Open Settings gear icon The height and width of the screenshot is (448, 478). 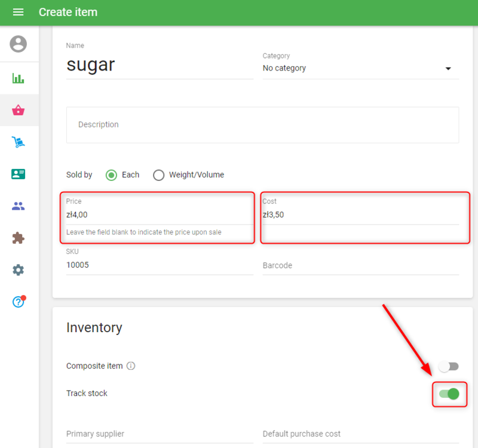pyautogui.click(x=19, y=270)
